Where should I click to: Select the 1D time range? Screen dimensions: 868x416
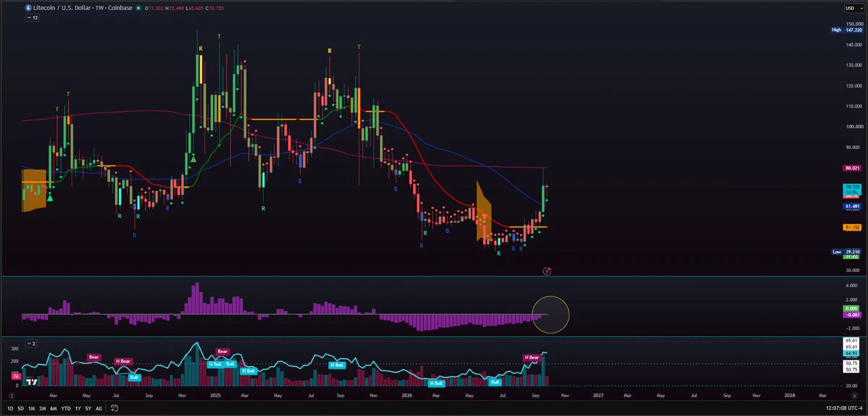click(10, 409)
